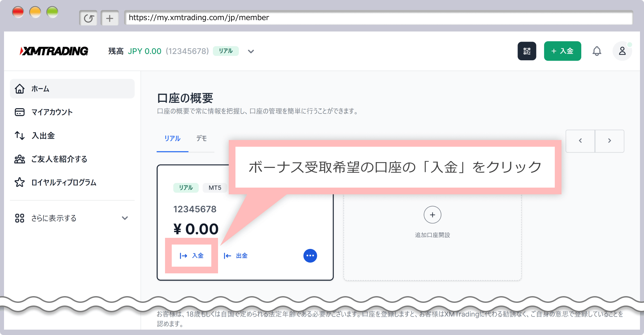Image resolution: width=644 pixels, height=335 pixels.
Task: Open the user profile avatar
Action: (x=622, y=51)
